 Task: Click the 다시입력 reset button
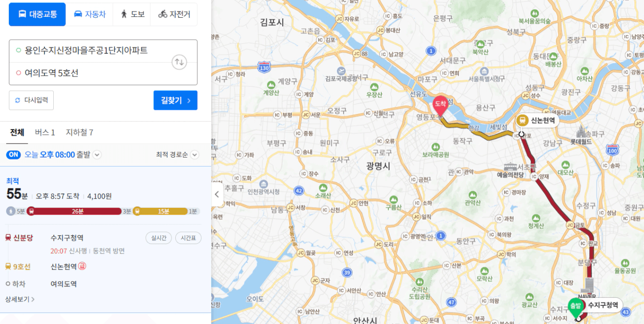point(31,100)
